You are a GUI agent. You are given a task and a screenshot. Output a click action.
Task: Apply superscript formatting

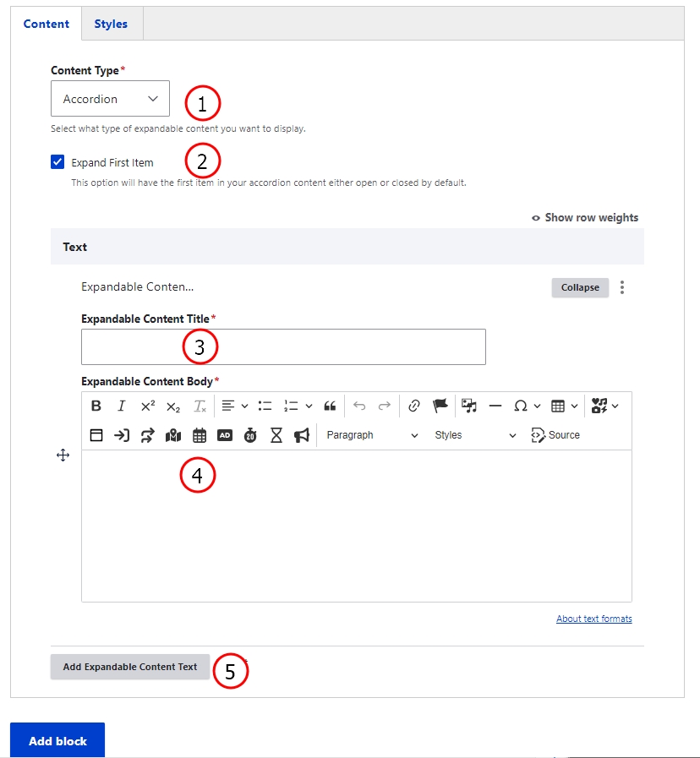pos(148,406)
